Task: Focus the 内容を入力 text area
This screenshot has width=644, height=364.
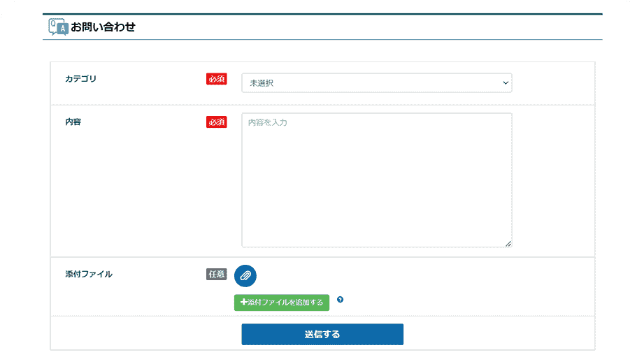Action: [376, 180]
